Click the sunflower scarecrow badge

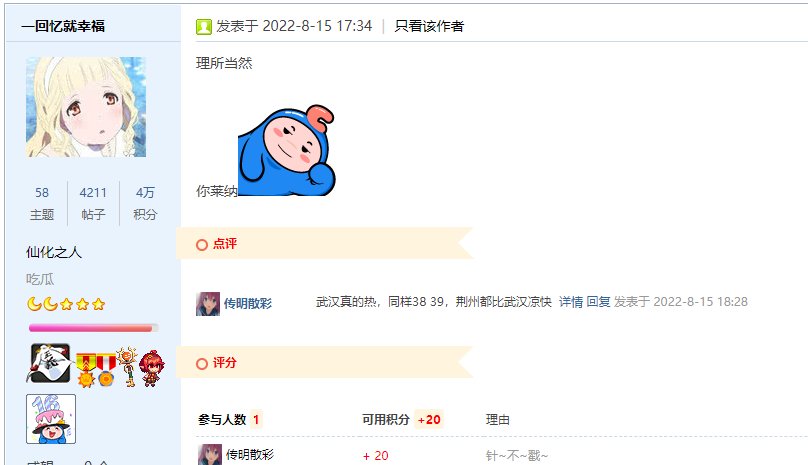(x=127, y=367)
